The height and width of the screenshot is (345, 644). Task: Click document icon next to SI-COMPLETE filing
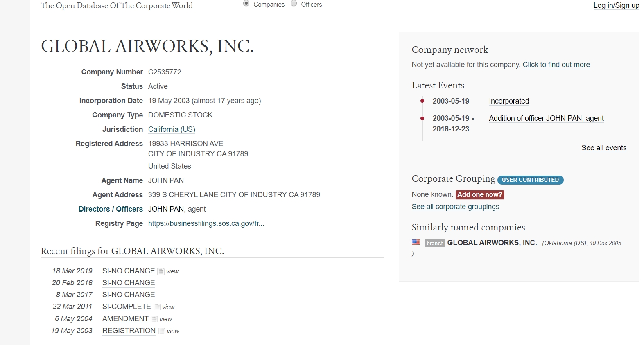point(157,307)
